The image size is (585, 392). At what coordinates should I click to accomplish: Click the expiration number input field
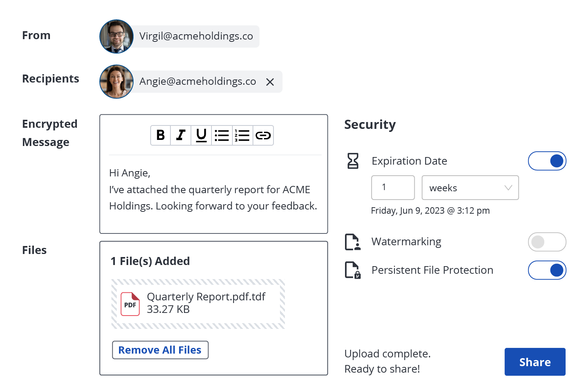(x=393, y=188)
